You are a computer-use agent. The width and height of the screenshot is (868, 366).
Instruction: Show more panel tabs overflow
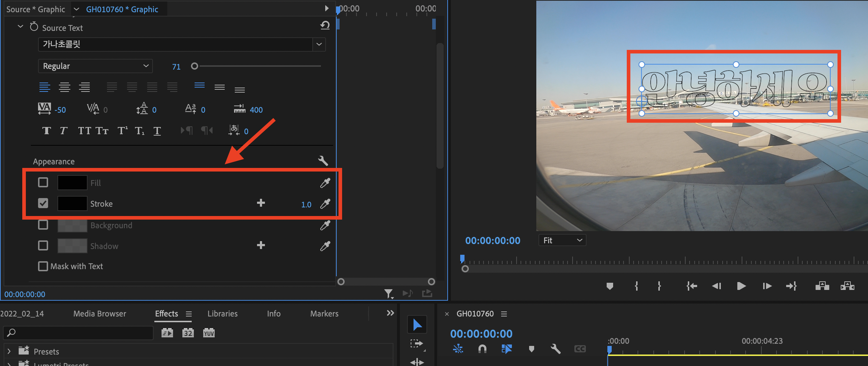pos(390,313)
